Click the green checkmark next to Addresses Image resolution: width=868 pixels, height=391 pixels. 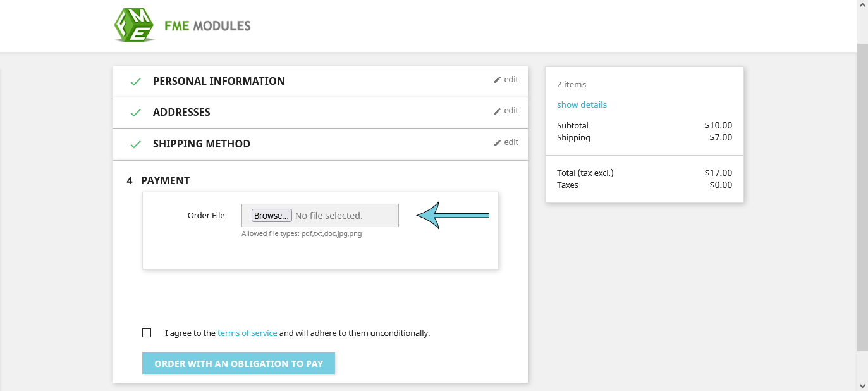coord(135,113)
